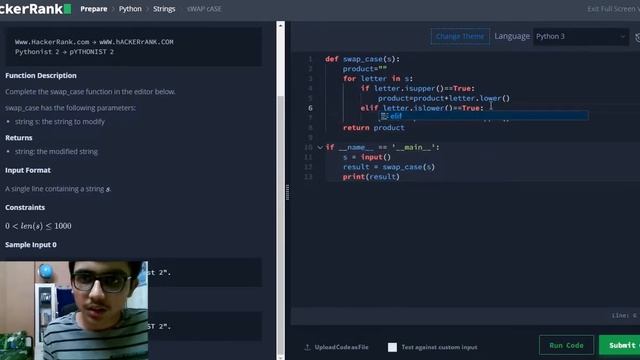
Task: Submit the code solution
Action: tap(619, 345)
